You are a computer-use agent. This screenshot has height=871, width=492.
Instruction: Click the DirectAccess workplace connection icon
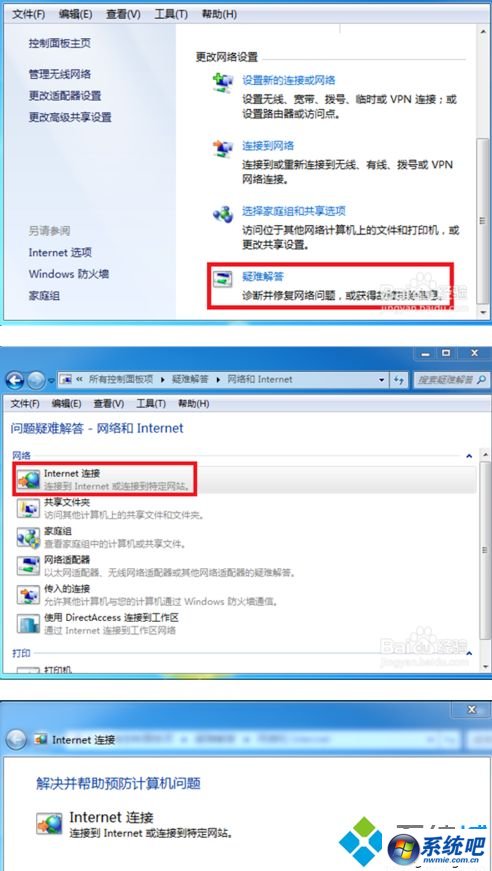[x=28, y=624]
